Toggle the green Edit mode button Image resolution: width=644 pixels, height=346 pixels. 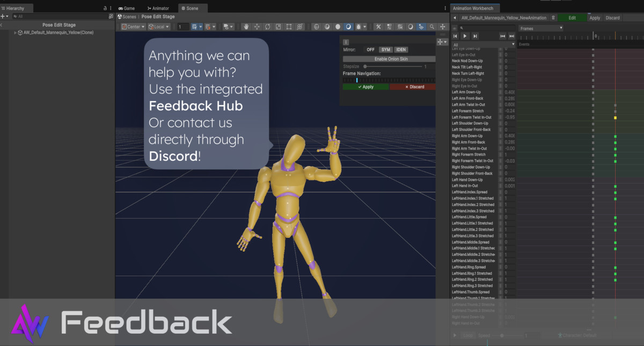coord(572,18)
